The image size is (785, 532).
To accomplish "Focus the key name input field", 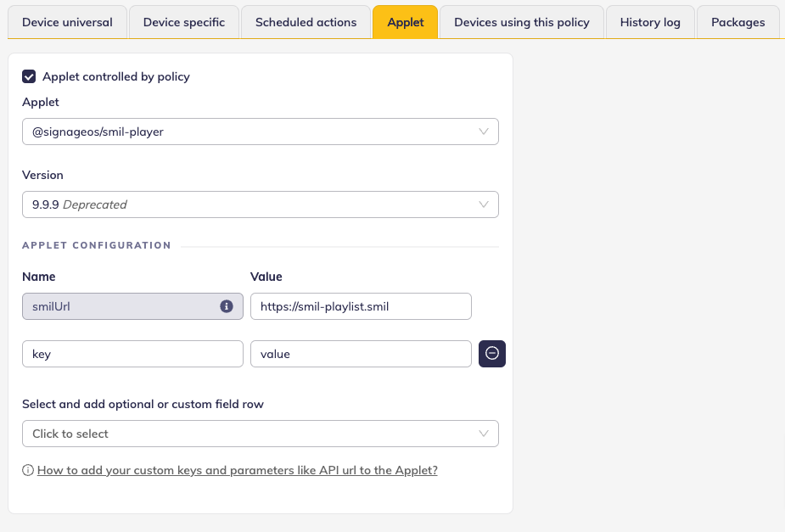I will (x=132, y=354).
